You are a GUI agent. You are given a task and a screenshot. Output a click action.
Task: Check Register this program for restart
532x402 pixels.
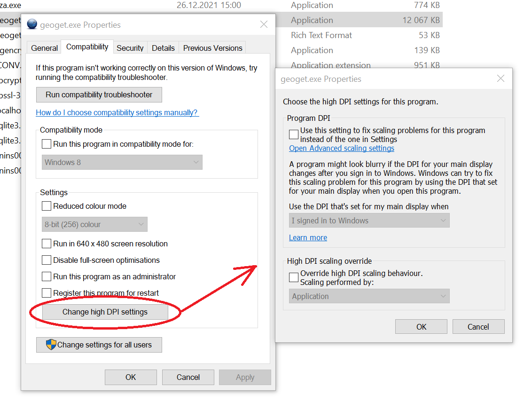tap(47, 292)
